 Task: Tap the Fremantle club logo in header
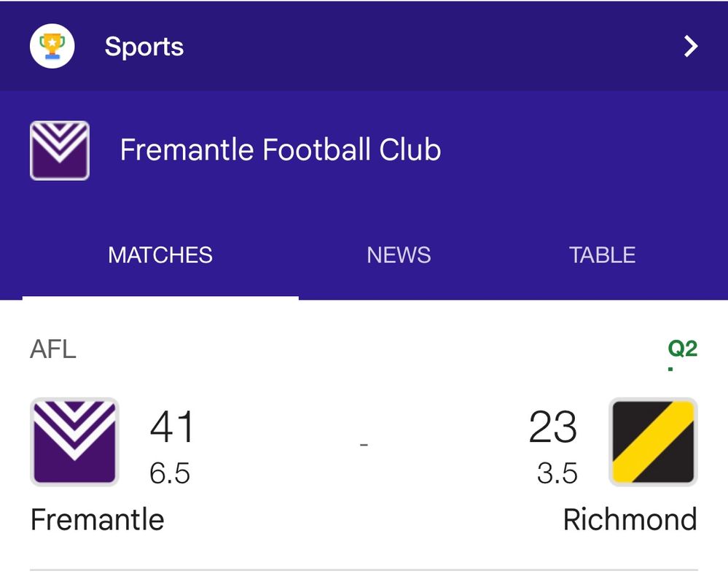60,150
